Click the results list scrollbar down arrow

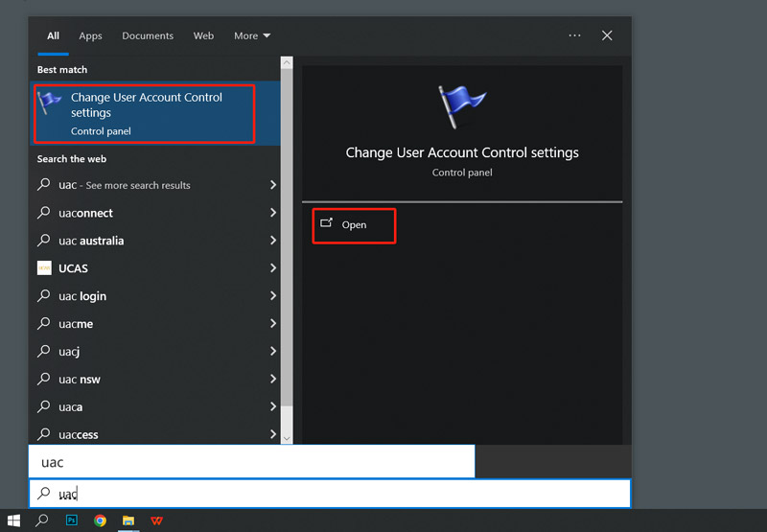point(287,437)
